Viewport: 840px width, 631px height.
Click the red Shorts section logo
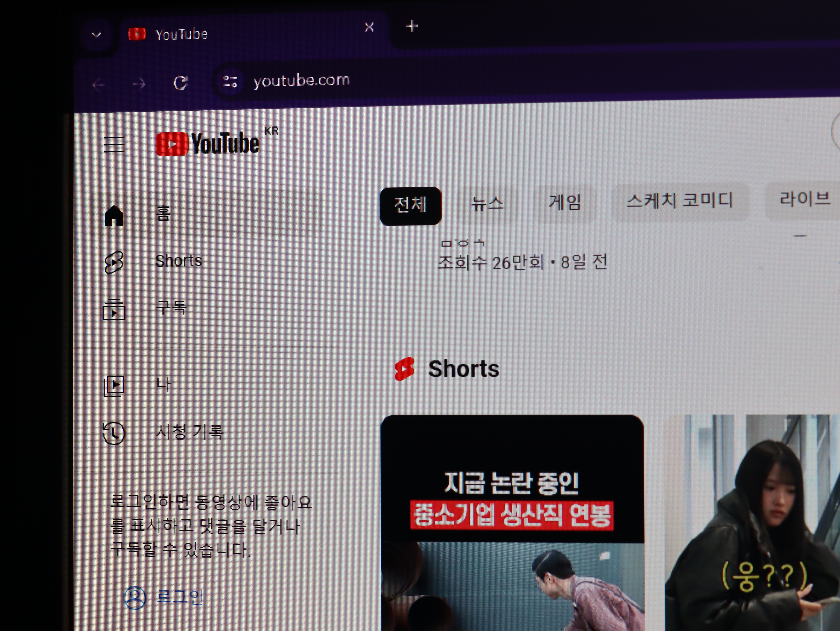[404, 369]
